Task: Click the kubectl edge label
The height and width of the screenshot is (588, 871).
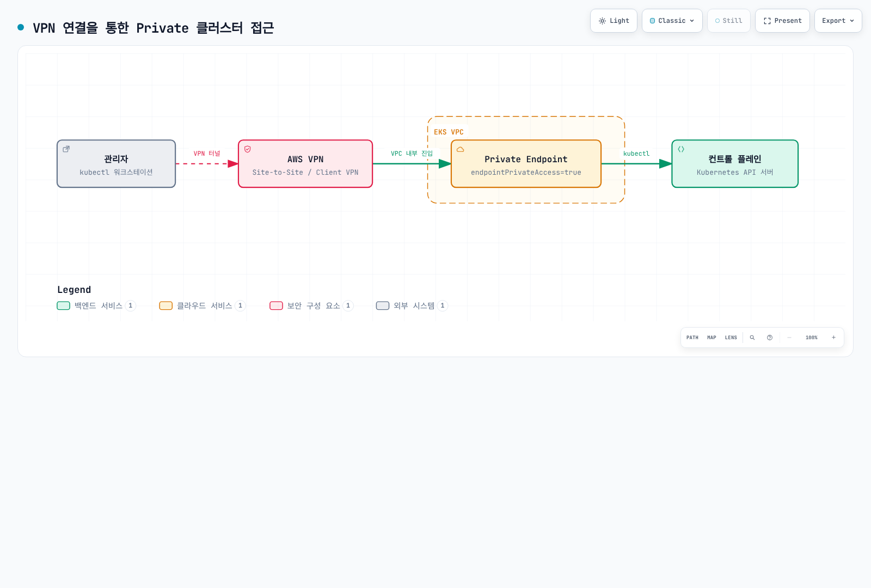Action: tap(636, 154)
